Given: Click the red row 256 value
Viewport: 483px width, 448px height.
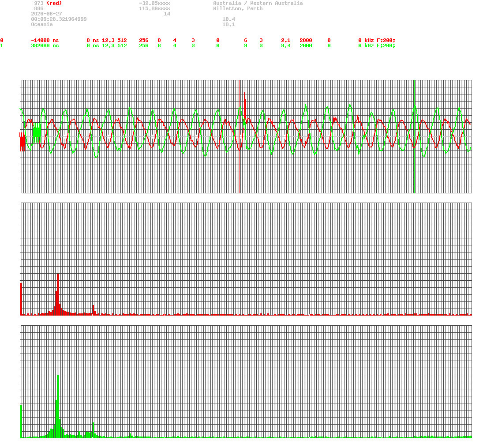Looking at the screenshot, I should coord(143,41).
